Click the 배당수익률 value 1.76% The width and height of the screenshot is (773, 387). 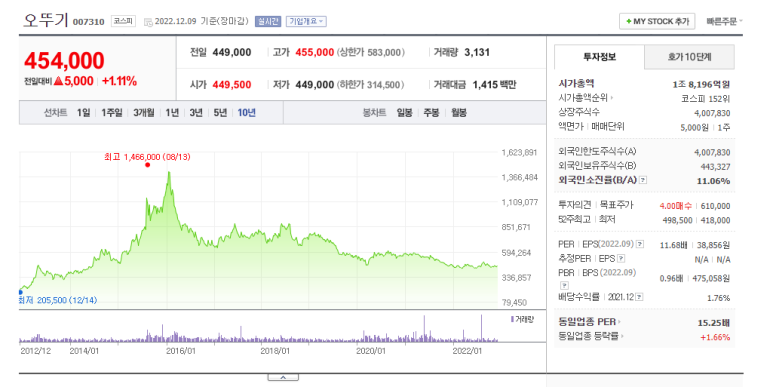(x=718, y=298)
